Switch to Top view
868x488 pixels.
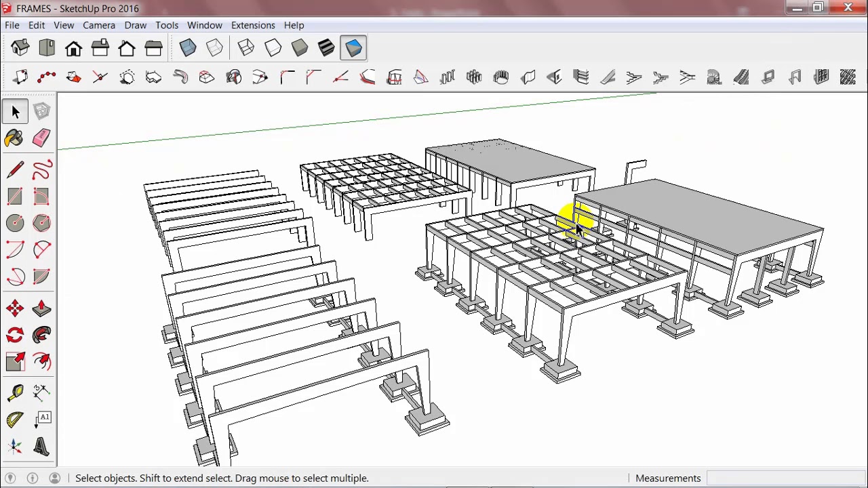coord(47,48)
